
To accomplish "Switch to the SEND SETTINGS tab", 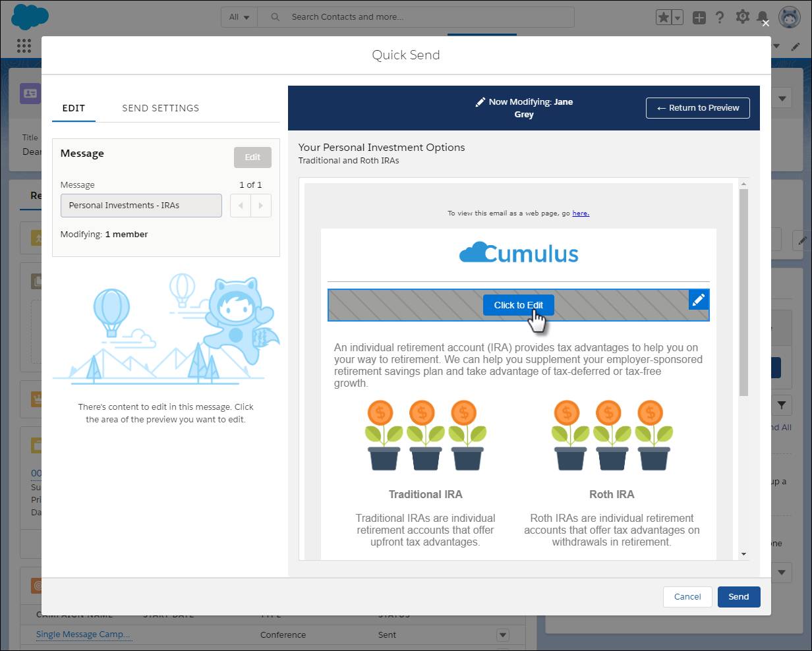I will (160, 108).
